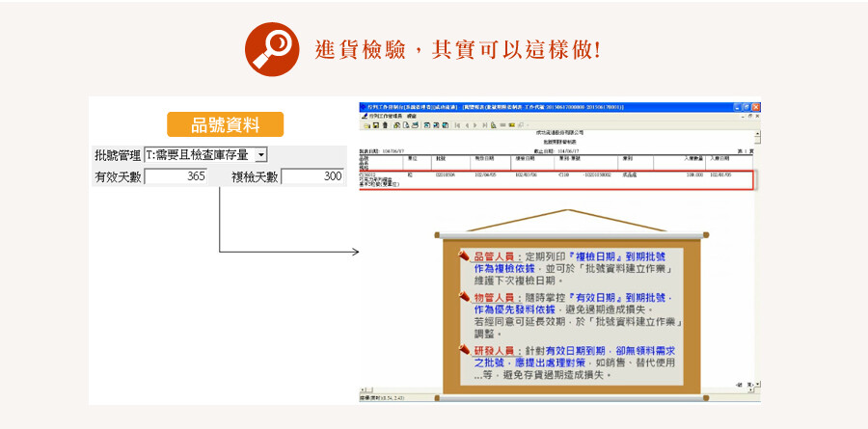Click the magnifier search icon beside the heading
Viewport: 868px width, 429px height.
click(268, 49)
